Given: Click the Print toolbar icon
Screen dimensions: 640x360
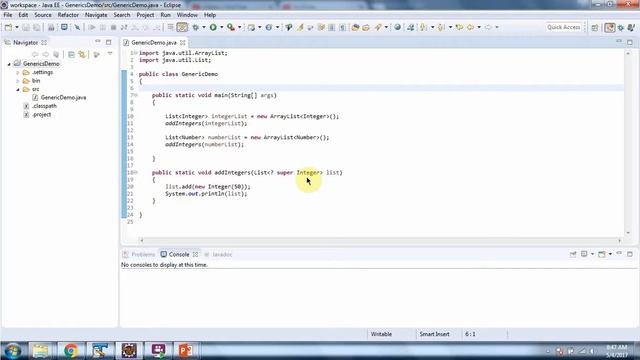Looking at the screenshot, I should pos(51,27).
